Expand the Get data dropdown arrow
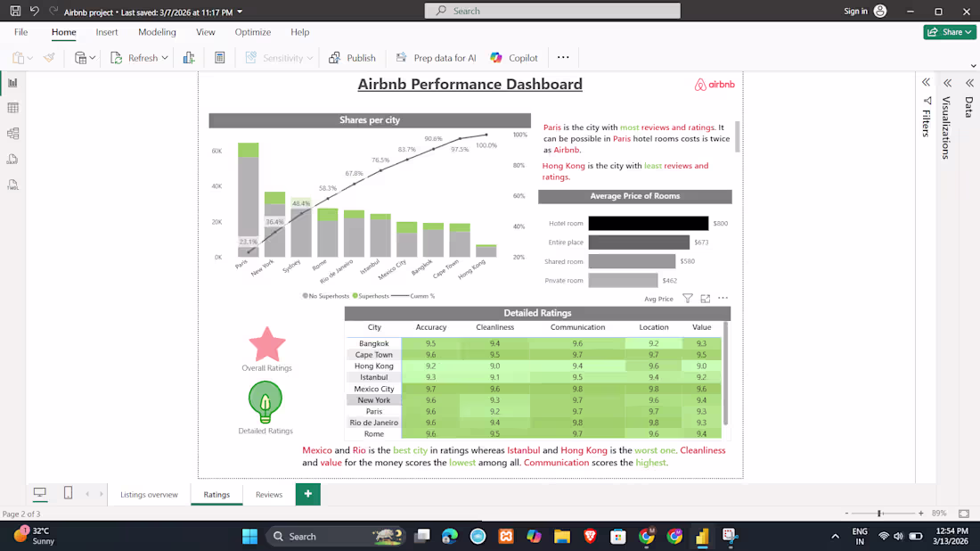Screen dimensions: 980x551 click(93, 58)
